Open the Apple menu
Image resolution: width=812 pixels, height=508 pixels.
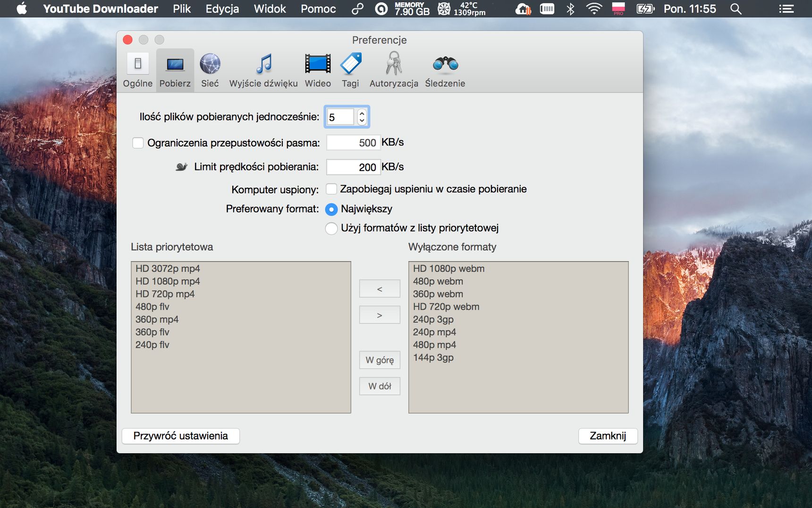pos(22,9)
